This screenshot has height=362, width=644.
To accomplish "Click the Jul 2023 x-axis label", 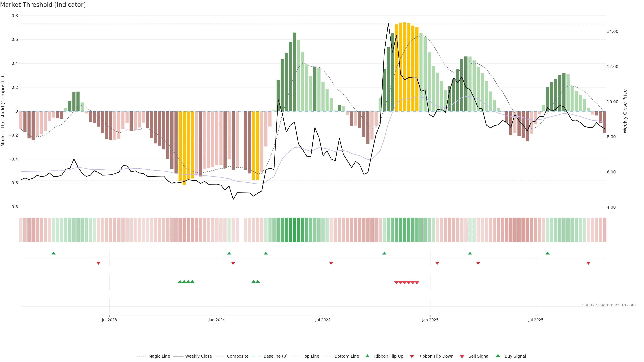I will click(109, 320).
